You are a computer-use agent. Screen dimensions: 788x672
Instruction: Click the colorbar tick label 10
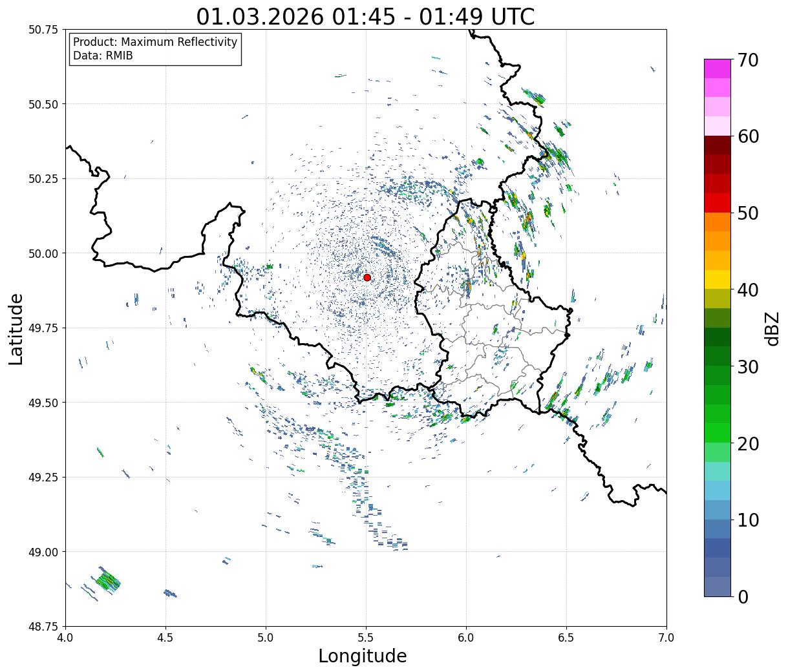(x=747, y=520)
